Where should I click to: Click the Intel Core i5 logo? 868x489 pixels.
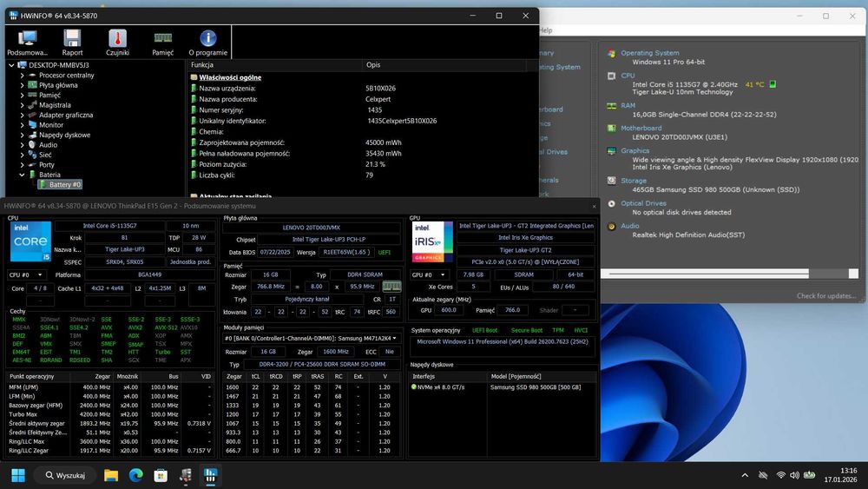[x=30, y=241]
